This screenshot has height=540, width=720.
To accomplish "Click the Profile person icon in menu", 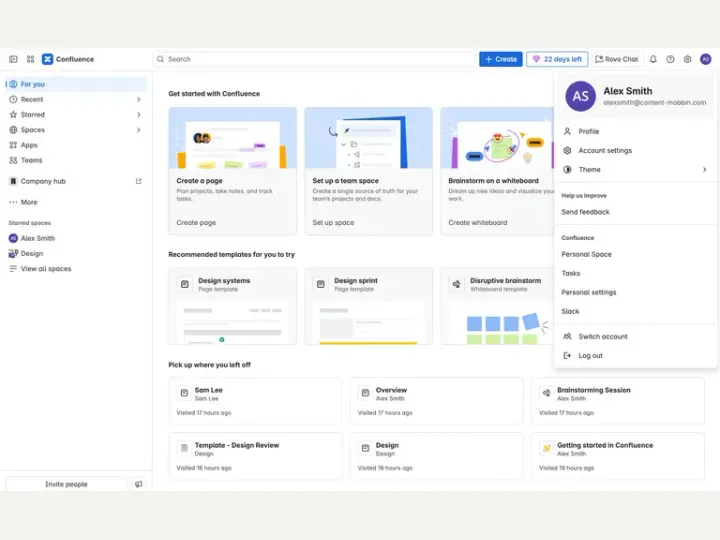I will coord(567,131).
